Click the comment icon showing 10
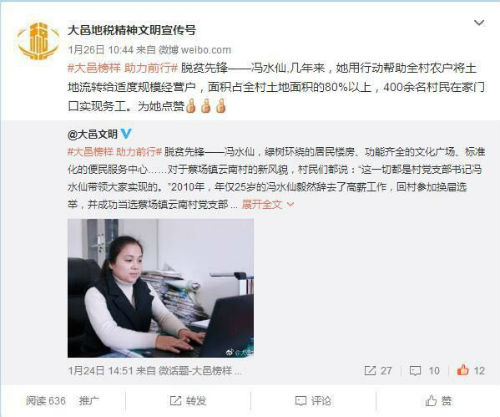Screen dimensions: 500x417 click(424, 371)
